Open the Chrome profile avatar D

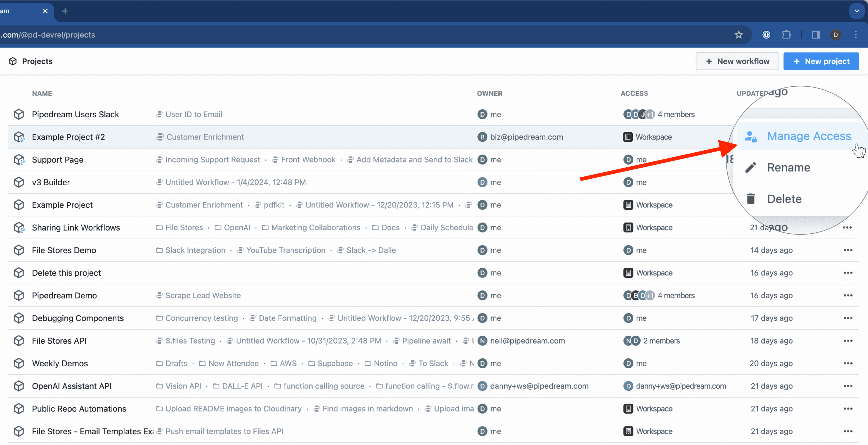point(836,35)
